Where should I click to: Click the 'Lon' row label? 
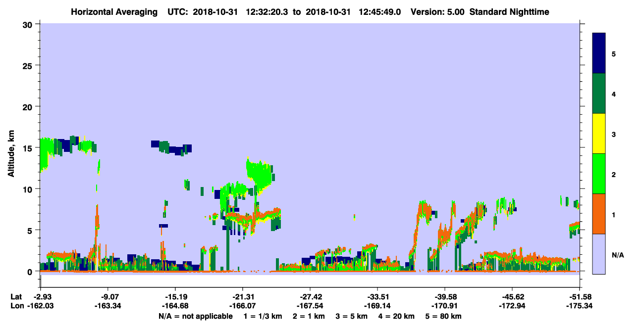(16, 306)
